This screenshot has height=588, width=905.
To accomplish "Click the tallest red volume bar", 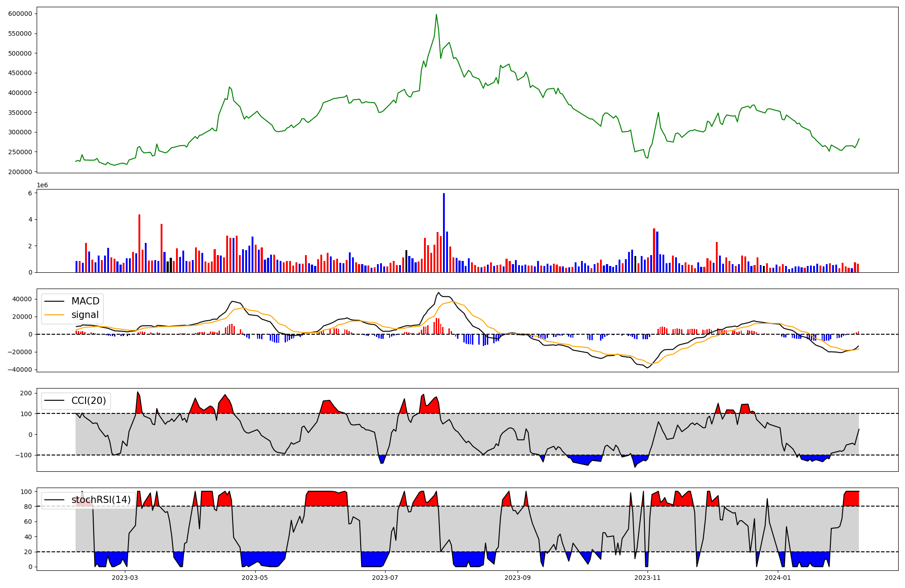I will [139, 243].
